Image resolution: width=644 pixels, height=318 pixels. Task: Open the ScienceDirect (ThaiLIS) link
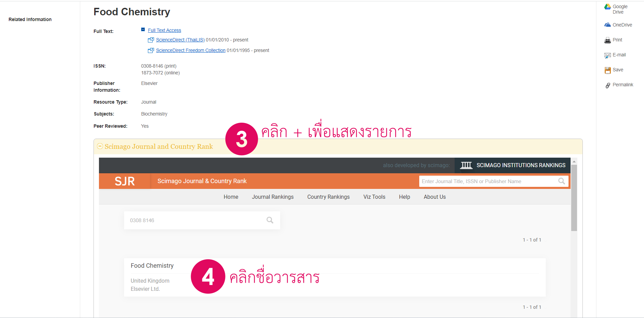(180, 40)
